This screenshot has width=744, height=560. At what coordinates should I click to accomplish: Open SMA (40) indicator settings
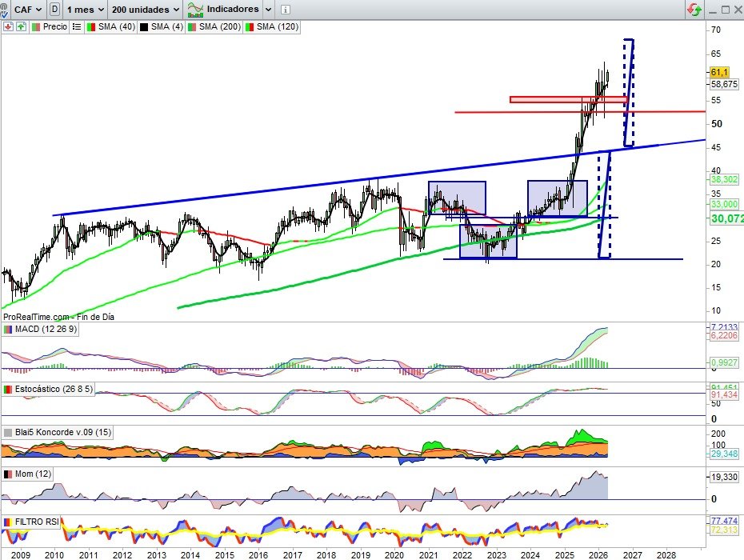tap(117, 26)
